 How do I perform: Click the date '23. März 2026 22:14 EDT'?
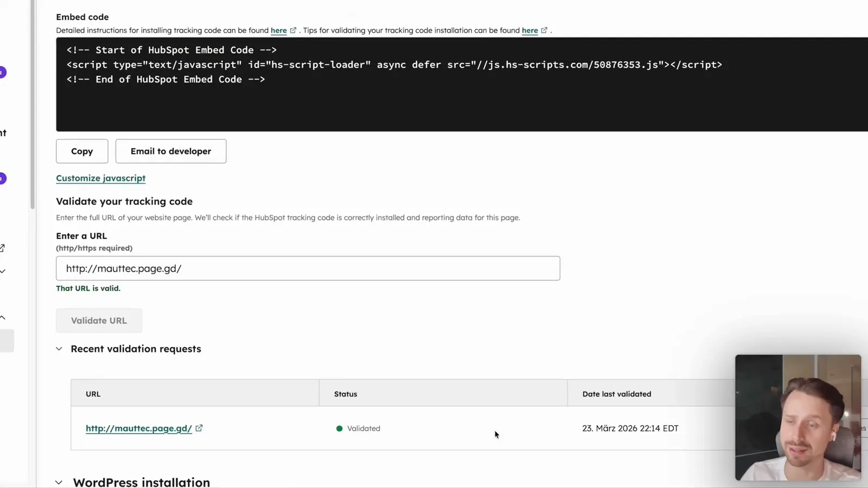pos(630,428)
